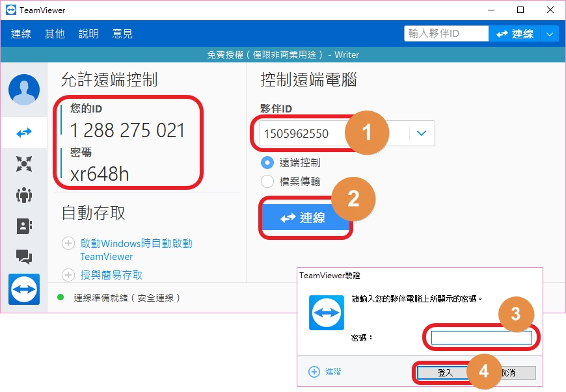Viewport: 566px width, 392px height.
Task: Click the 自動存取 heading
Action: (x=93, y=213)
